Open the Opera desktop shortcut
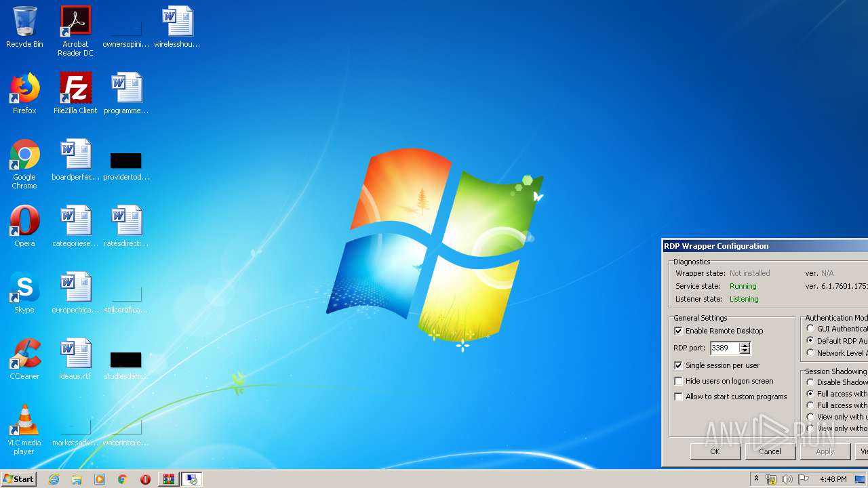 tap(24, 226)
